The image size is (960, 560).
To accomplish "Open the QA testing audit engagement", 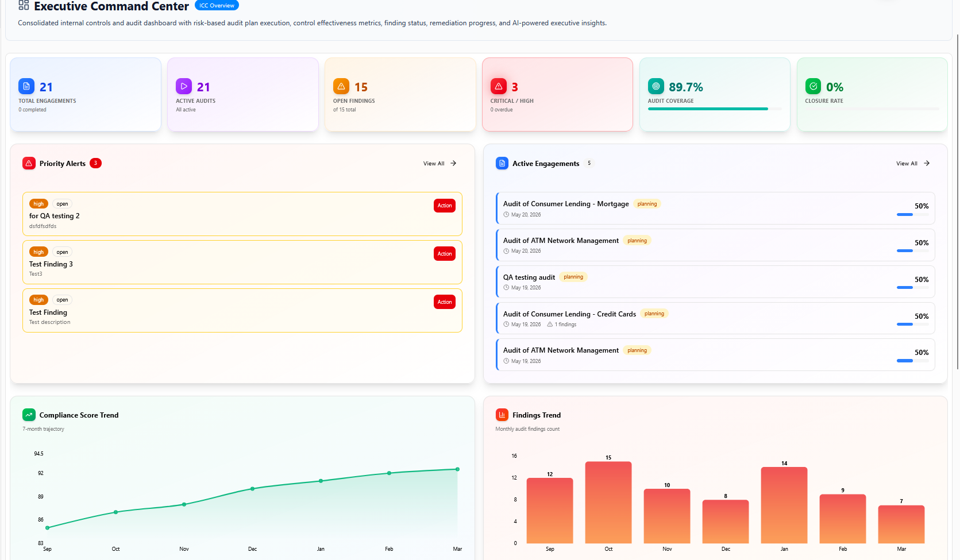I will coord(529,277).
